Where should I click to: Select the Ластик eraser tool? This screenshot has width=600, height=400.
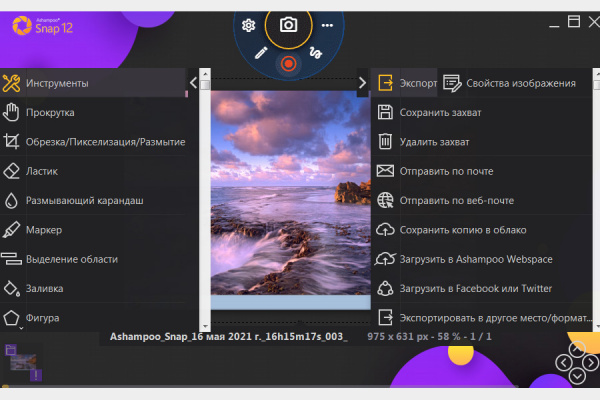point(93,171)
